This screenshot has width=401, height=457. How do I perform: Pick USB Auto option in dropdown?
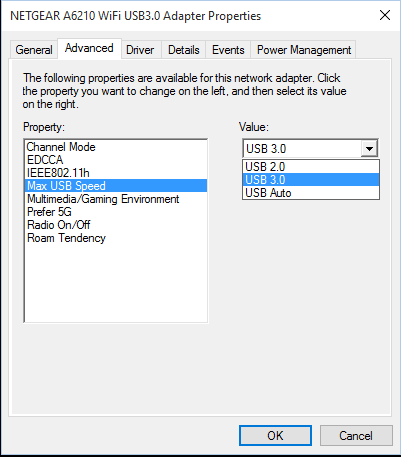point(311,193)
